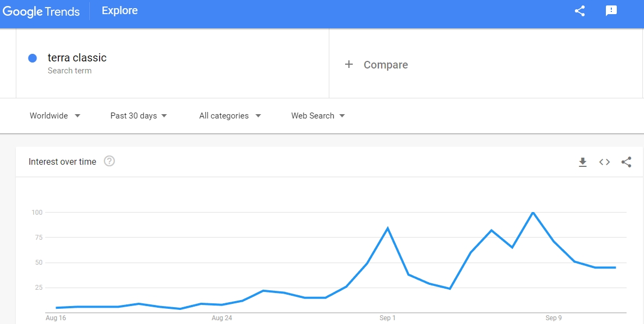Open the Web Search type dropdown
Screen dimensions: 644x324
pos(318,116)
